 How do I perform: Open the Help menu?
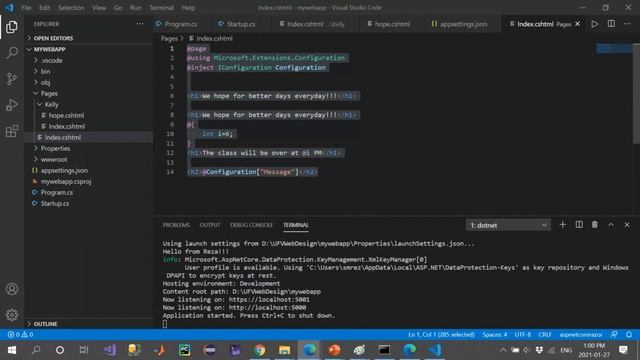188,7
